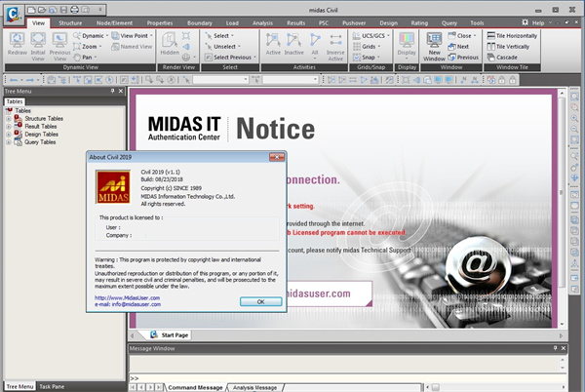585x392 pixels.
Task: Switch to the Analysis Message tab
Action: click(x=254, y=387)
